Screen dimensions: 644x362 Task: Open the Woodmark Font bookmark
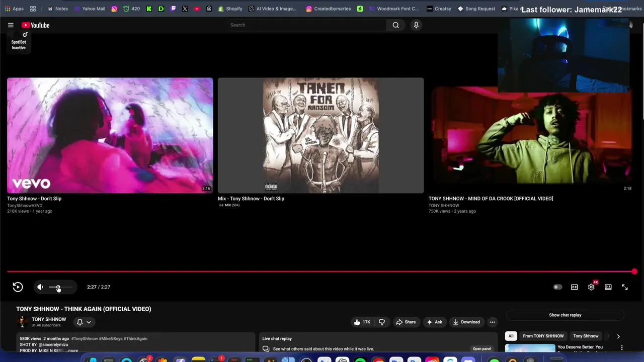tap(393, 9)
